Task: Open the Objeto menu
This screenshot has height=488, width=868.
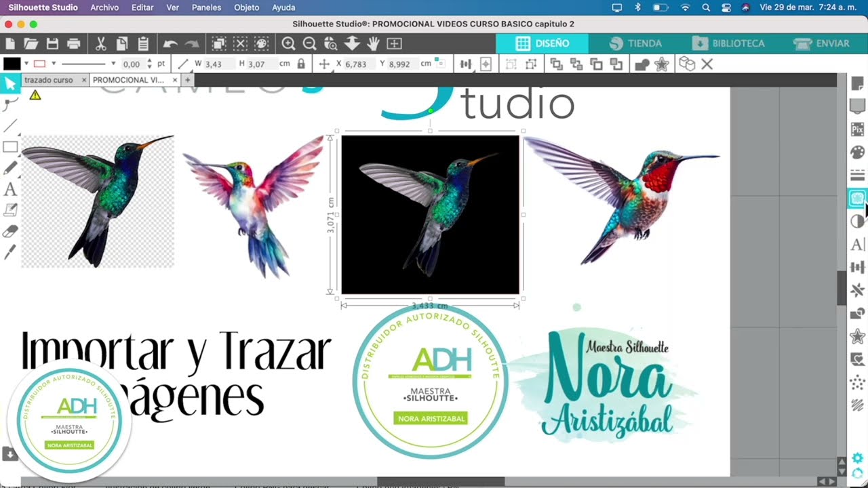Action: click(x=246, y=7)
